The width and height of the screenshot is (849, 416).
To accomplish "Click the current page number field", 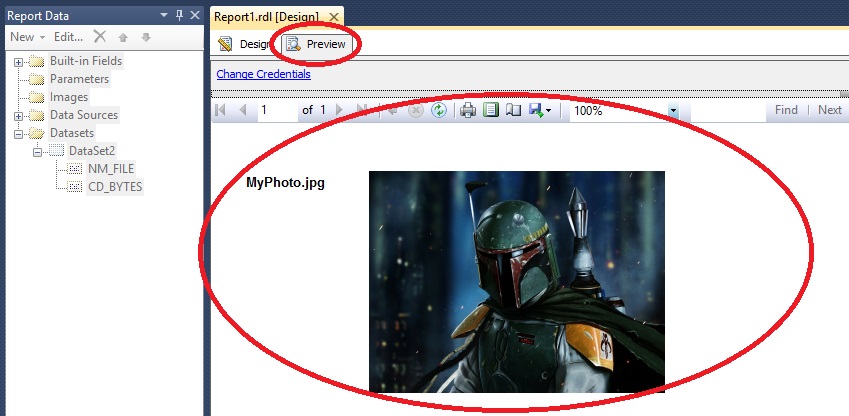I will tap(277, 110).
